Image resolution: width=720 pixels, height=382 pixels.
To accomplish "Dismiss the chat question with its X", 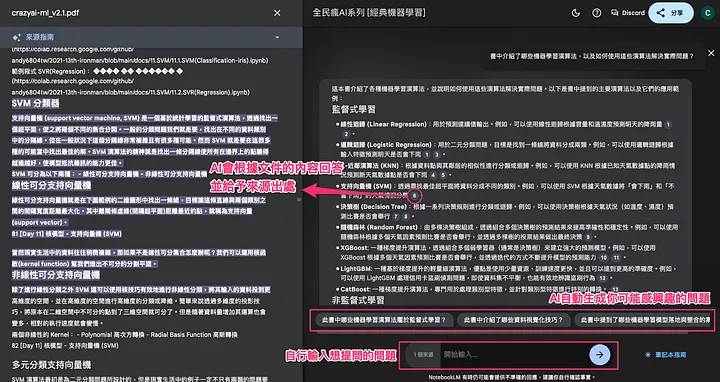I will click(711, 53).
